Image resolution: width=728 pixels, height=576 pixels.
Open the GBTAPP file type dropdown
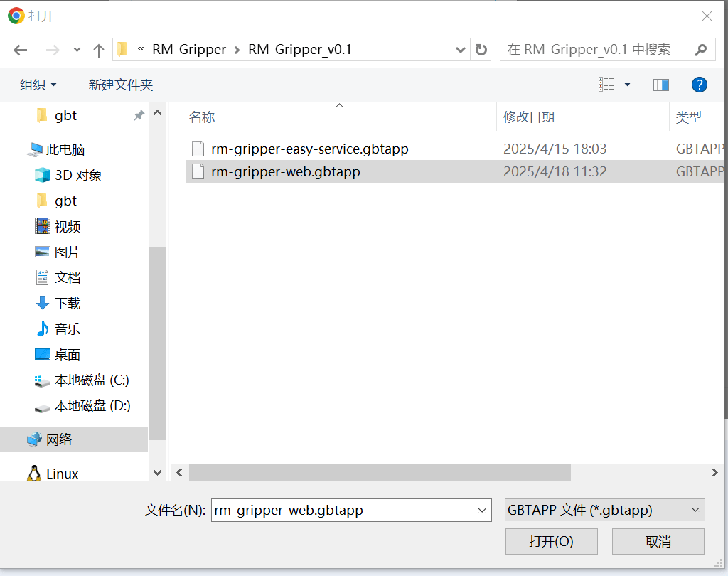[x=604, y=510]
